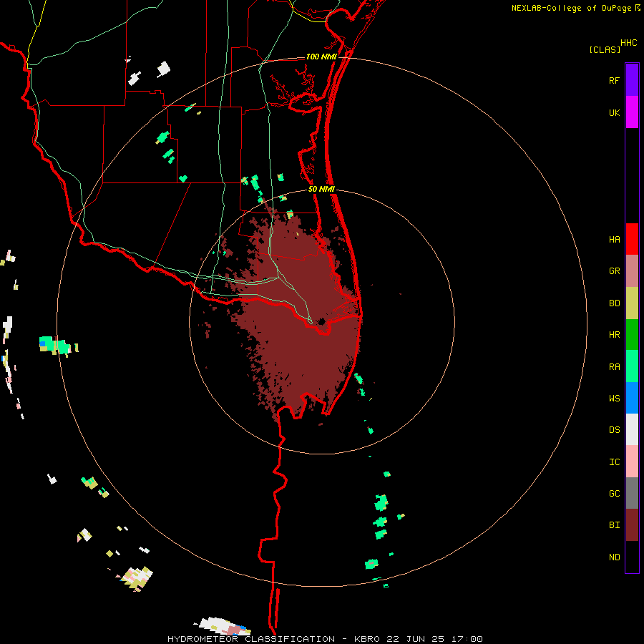Click the BD legend label
644x644 pixels.
click(x=614, y=303)
